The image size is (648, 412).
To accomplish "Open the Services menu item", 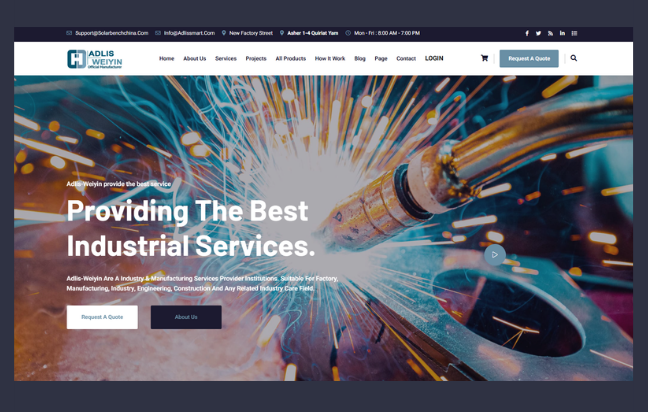I will (x=226, y=59).
